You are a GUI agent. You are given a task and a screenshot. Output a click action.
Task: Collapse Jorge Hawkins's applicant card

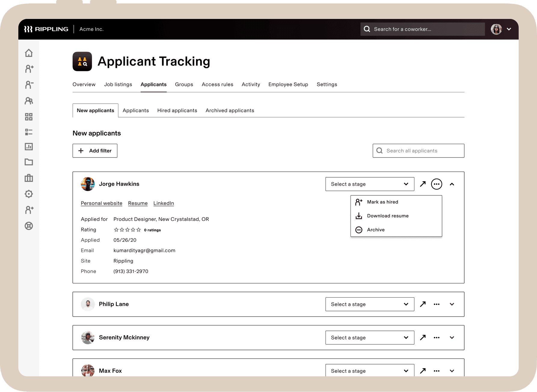[x=452, y=184]
